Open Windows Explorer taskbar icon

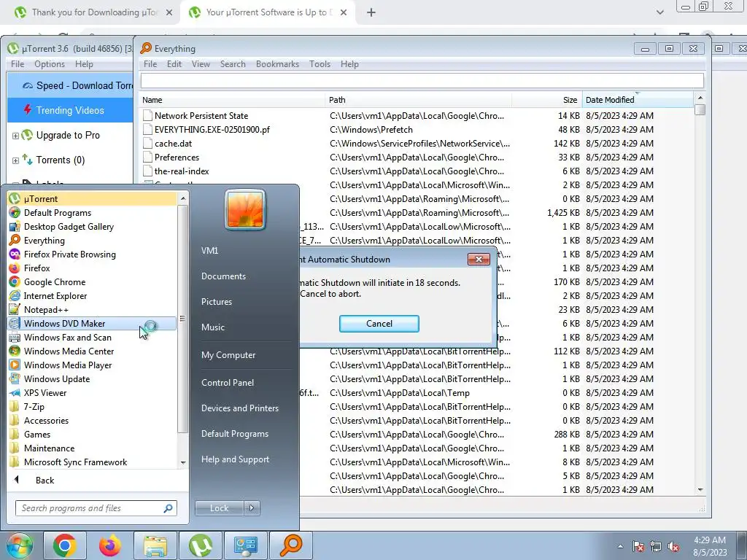(155, 545)
